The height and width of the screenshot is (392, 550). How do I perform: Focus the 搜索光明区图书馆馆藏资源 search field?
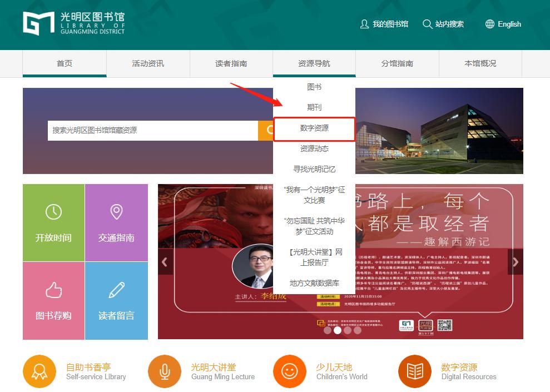coord(152,130)
